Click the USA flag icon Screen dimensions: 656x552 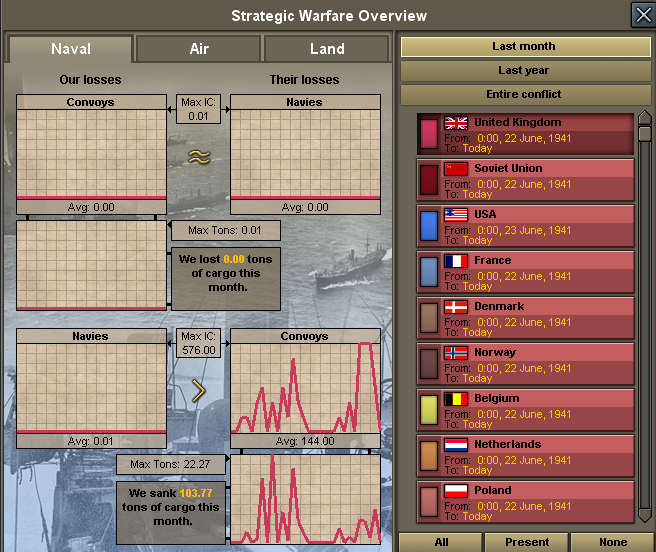pos(456,215)
